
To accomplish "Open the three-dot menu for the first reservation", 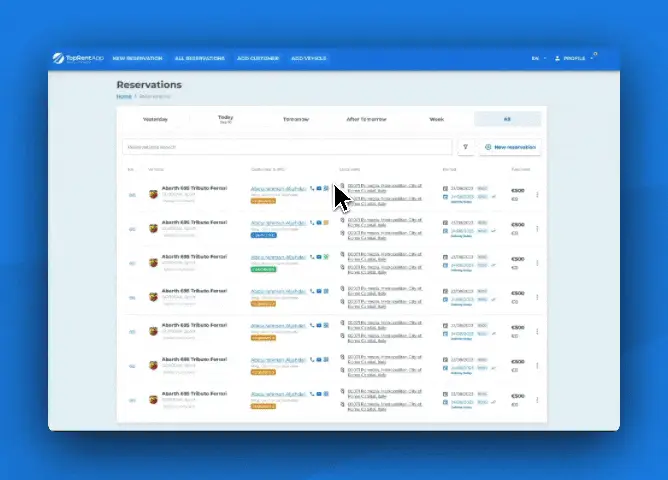I will tap(537, 194).
